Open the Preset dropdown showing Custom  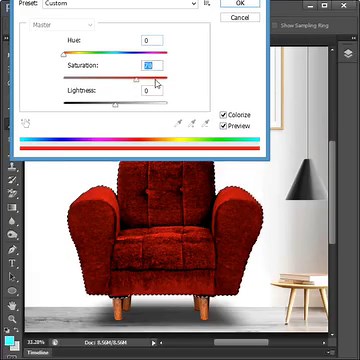pos(121,4)
